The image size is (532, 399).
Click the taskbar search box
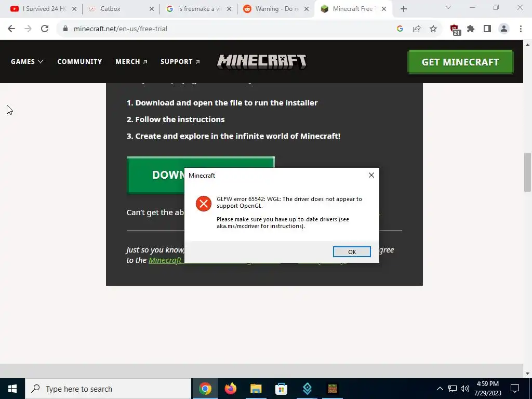point(108,389)
